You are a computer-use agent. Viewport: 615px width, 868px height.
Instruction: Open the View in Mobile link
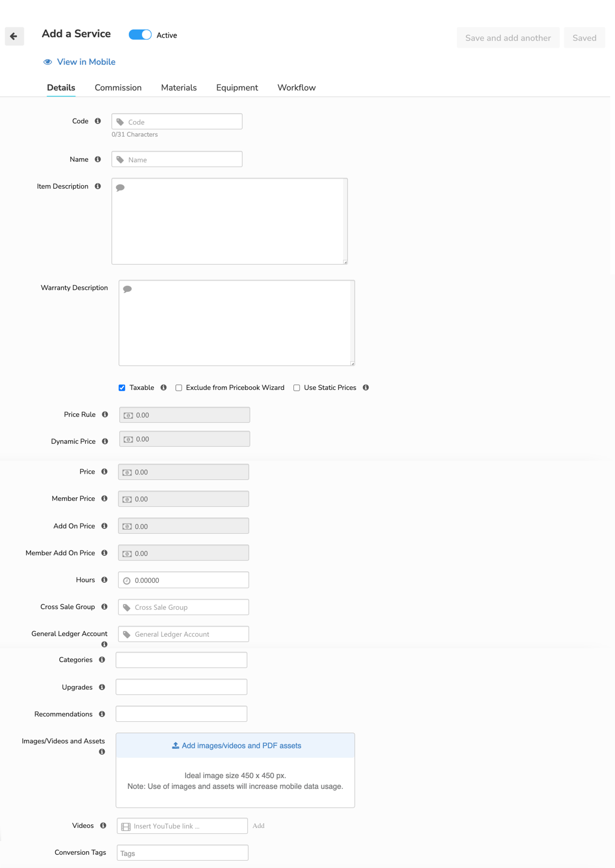85,62
